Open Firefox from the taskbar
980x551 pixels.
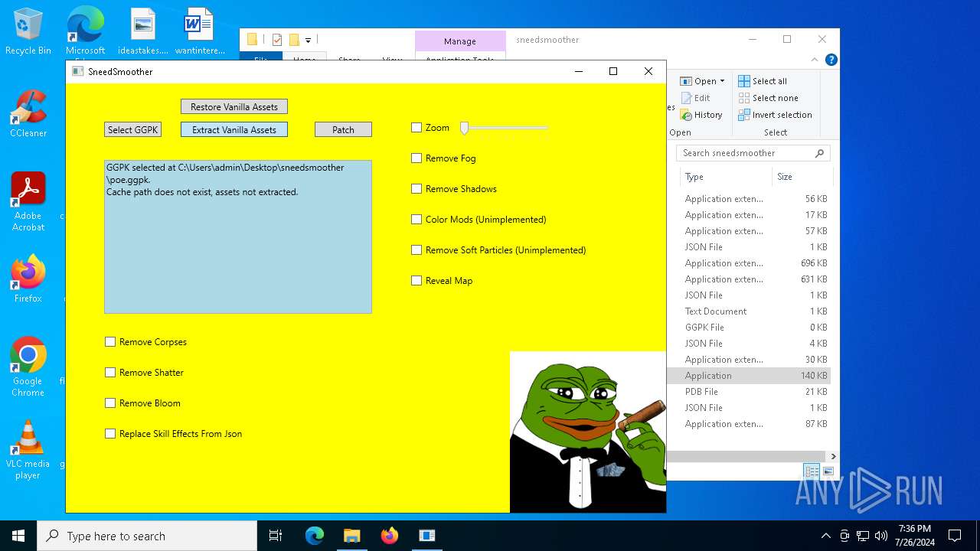[x=390, y=536]
